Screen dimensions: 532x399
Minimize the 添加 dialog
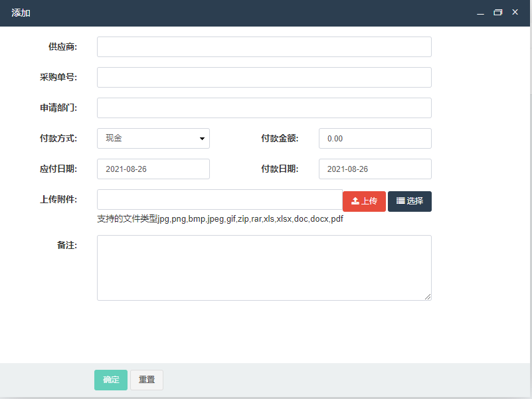[480, 13]
